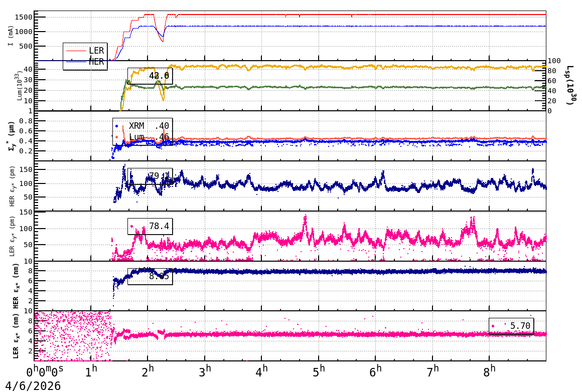Click the LER legend entry
Viewport: 582px width, 392px height.
85,51
